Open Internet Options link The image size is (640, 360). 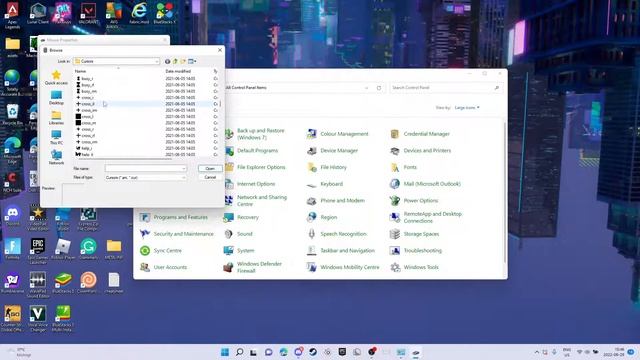coord(256,184)
